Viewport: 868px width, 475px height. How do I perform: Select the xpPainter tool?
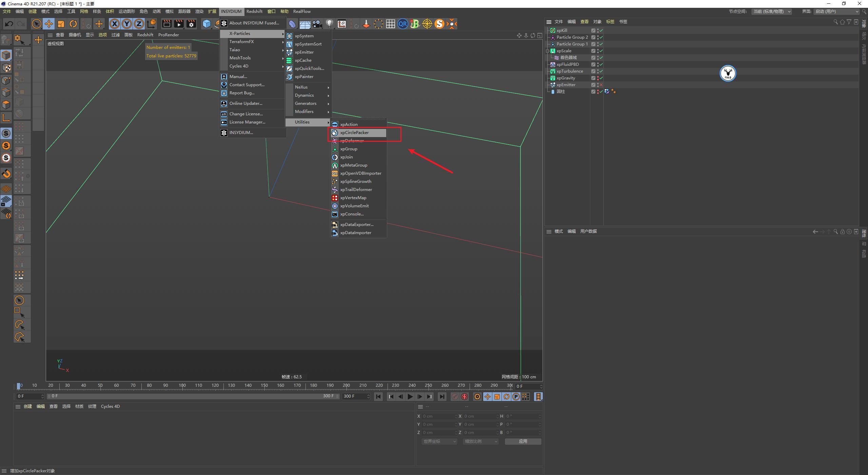point(303,76)
